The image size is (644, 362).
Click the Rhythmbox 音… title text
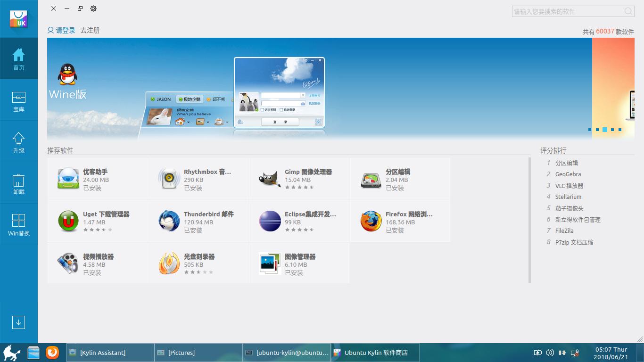coord(207,172)
